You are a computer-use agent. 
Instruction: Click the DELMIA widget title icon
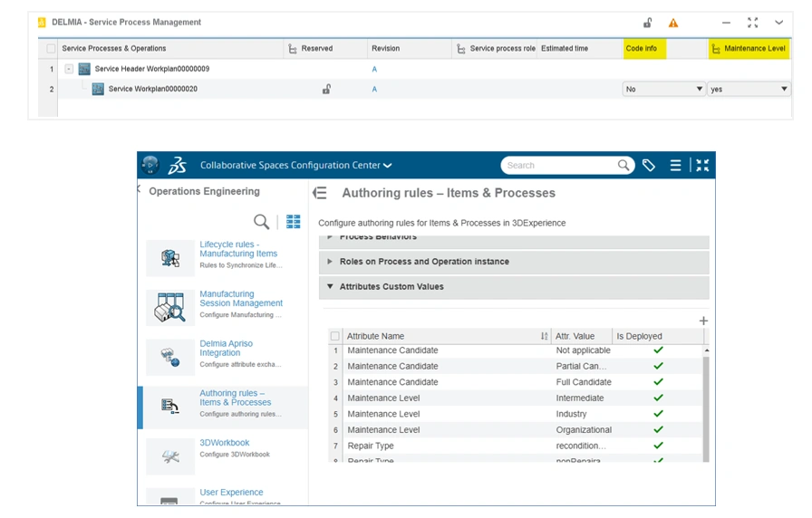[x=42, y=23]
